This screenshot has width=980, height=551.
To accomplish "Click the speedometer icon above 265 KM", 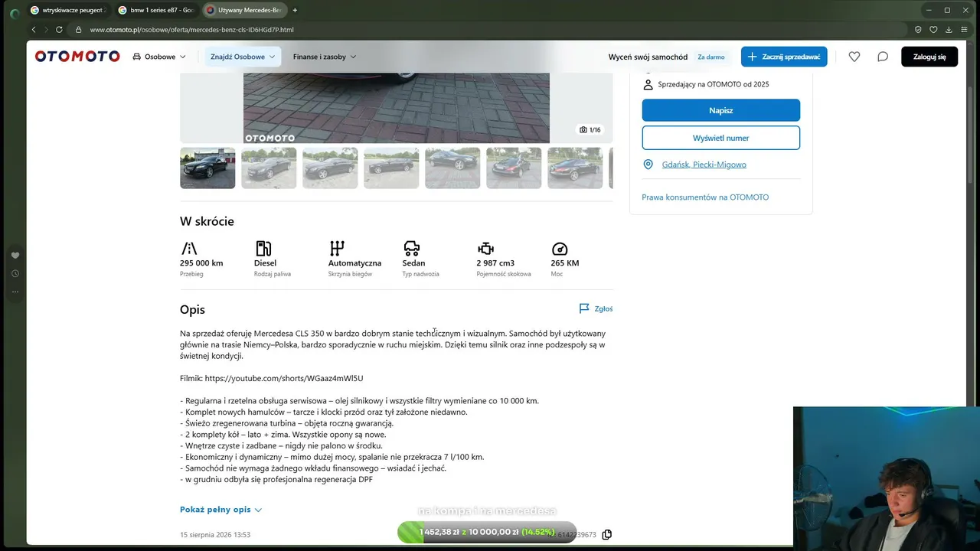I will pyautogui.click(x=560, y=248).
